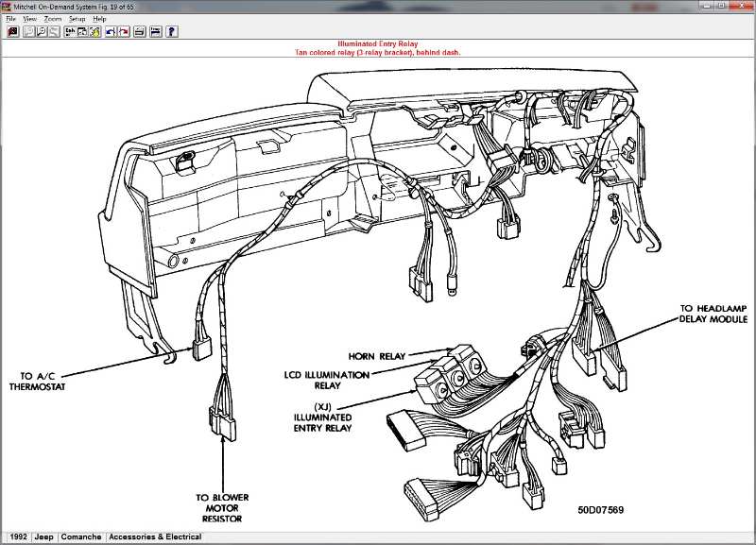Viewport: 756px width, 545px height.
Task: Click the 1992 year status bar field
Action: (x=17, y=537)
